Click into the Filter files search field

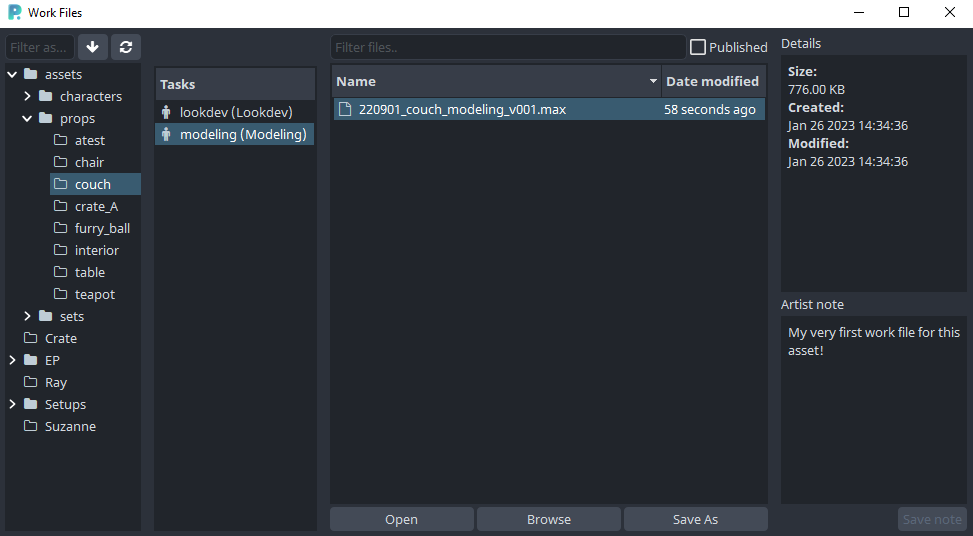507,47
